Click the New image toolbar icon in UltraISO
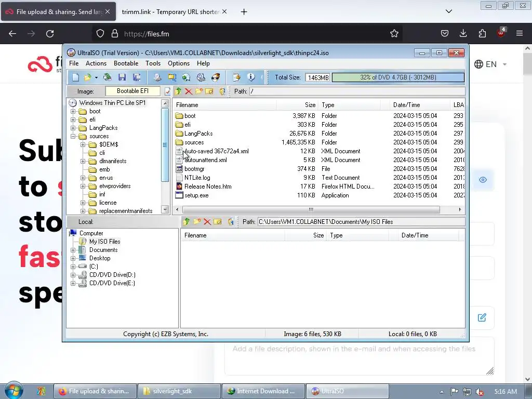The height and width of the screenshot is (399, 532). (x=75, y=77)
